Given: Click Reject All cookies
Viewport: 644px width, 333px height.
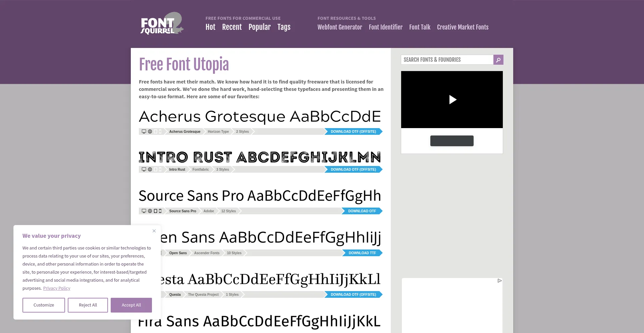Looking at the screenshot, I should (x=88, y=305).
